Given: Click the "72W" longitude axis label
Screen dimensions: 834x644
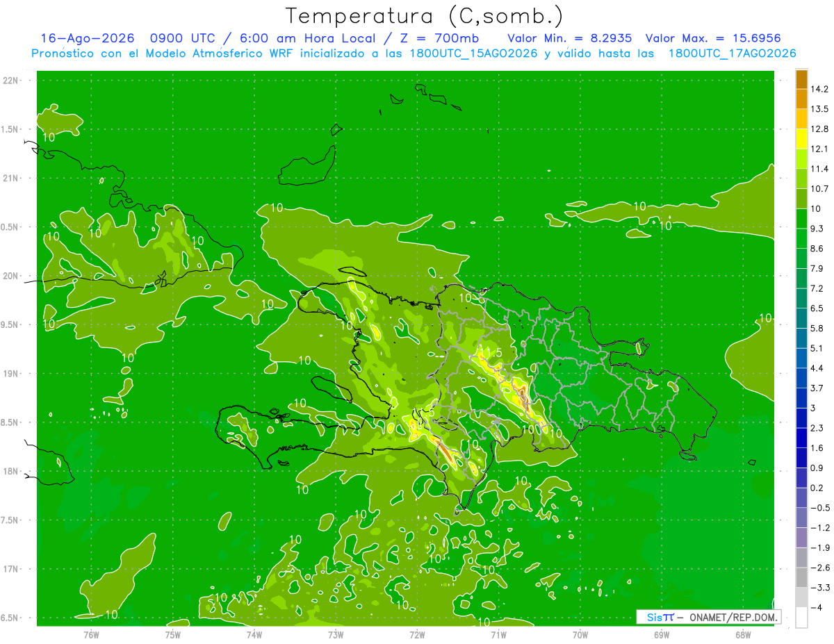Looking at the screenshot, I should point(417,634).
